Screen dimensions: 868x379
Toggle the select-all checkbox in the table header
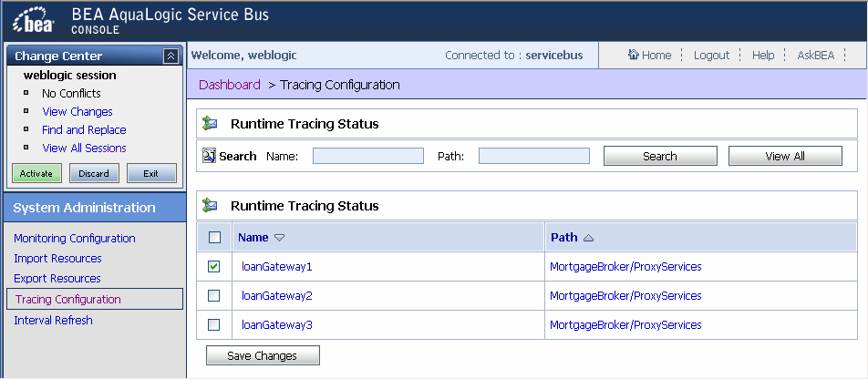point(214,238)
